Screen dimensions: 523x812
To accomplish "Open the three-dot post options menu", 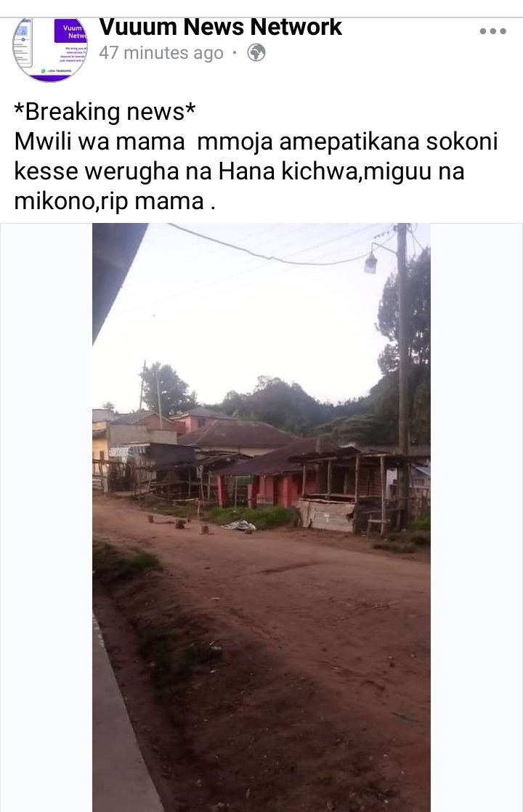I will 492,31.
